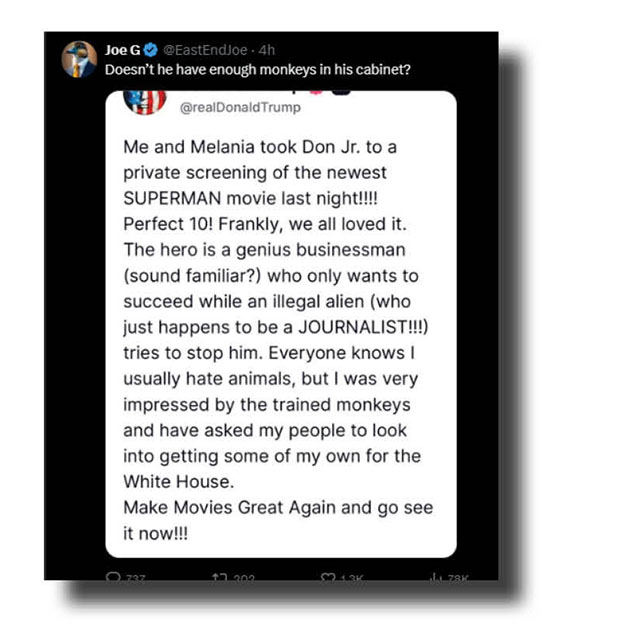Click the blue verified checkmark badge
This screenshot has width=624, height=642.
151,50
